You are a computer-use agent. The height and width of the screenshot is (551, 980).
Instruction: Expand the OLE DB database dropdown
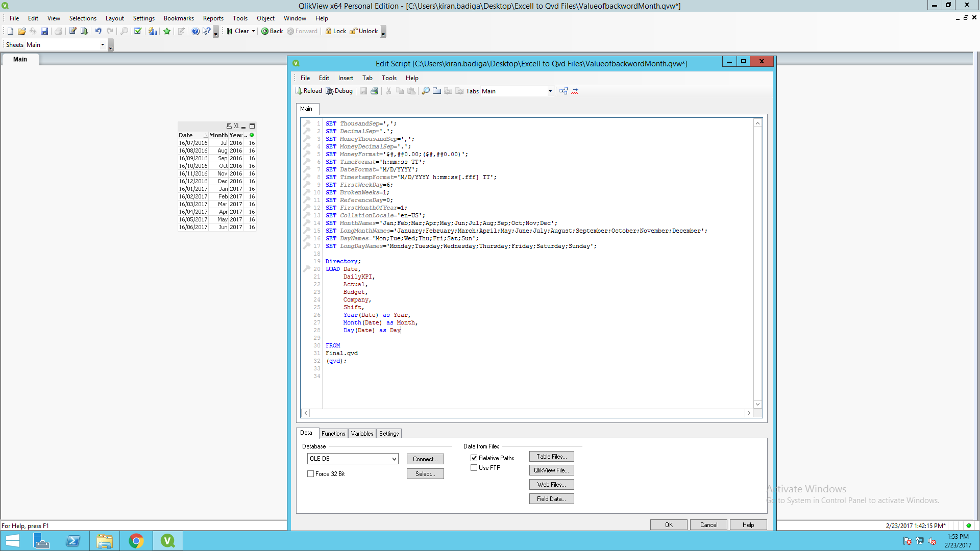[394, 459]
